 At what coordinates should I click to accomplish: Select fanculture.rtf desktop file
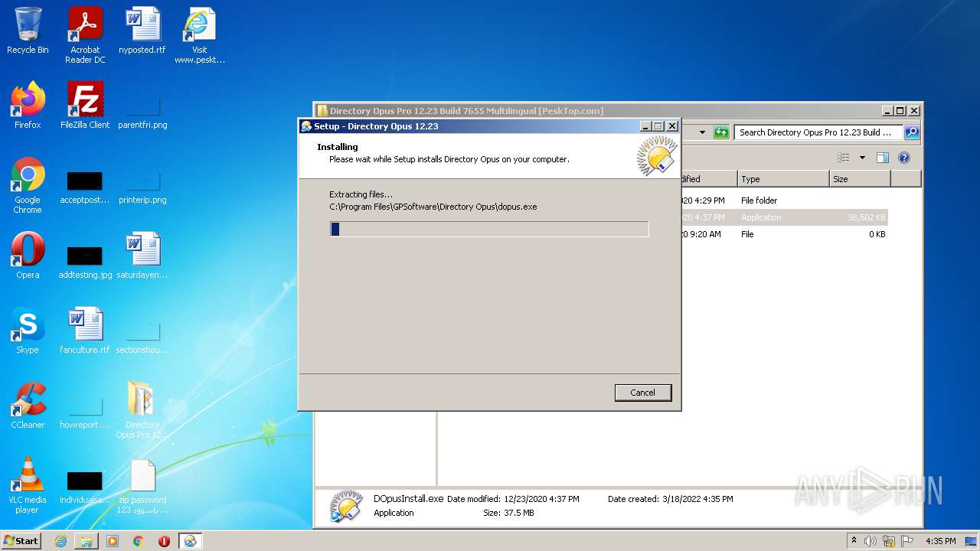(x=85, y=331)
